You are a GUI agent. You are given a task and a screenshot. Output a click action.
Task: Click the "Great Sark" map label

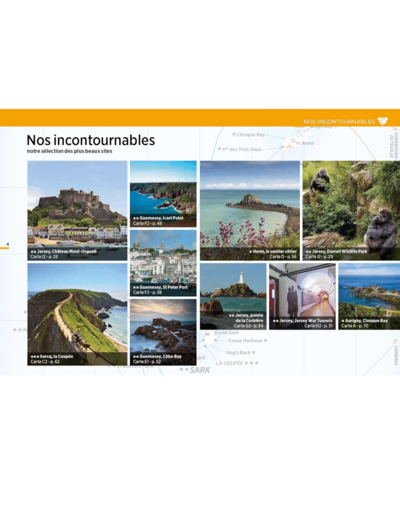[x=226, y=333]
